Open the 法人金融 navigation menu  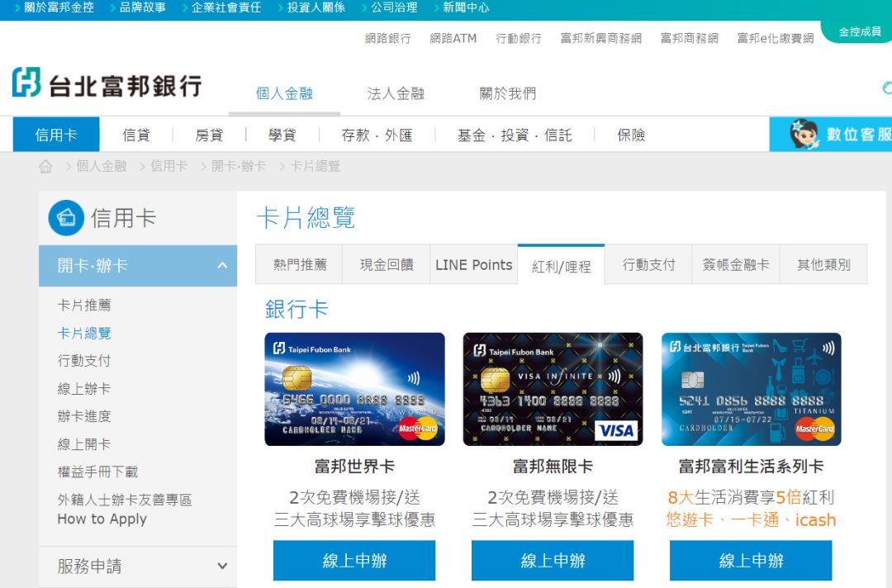395,94
